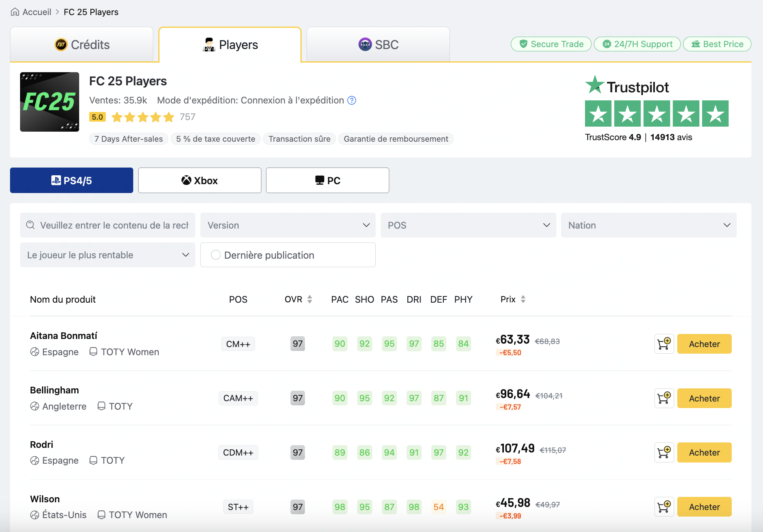The image size is (763, 532).
Task: Click the version icon beside TOTY Women for Aitana
Action: point(93,352)
